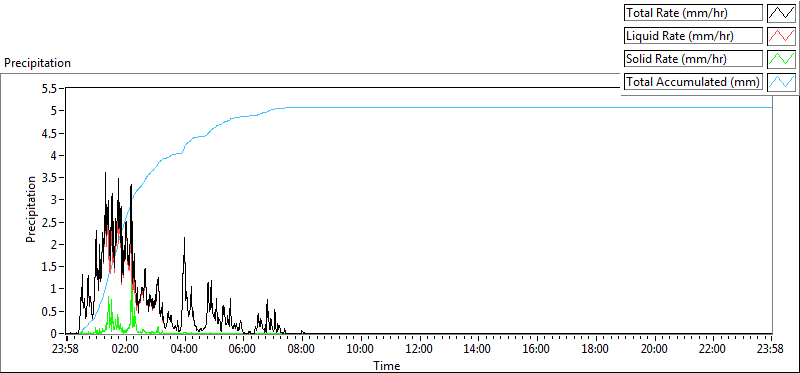This screenshot has width=800, height=373.
Task: Click the Total Rate black line icon
Action: [782, 13]
